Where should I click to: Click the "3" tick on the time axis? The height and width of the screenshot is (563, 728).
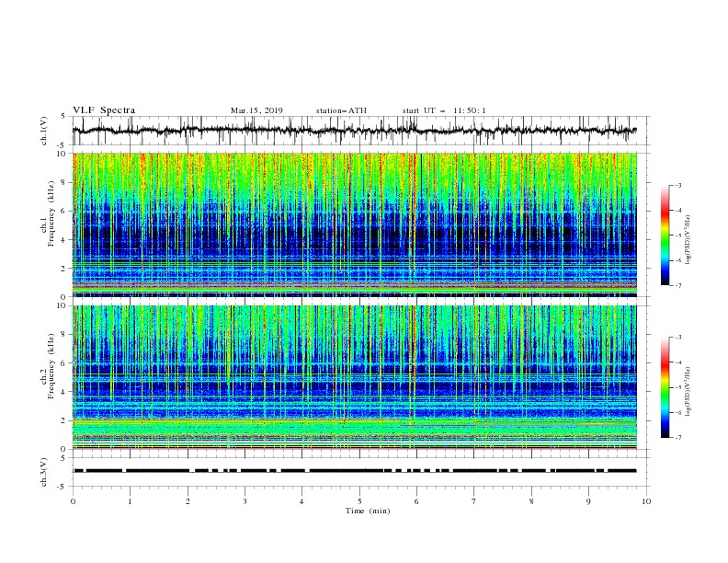[x=245, y=501]
